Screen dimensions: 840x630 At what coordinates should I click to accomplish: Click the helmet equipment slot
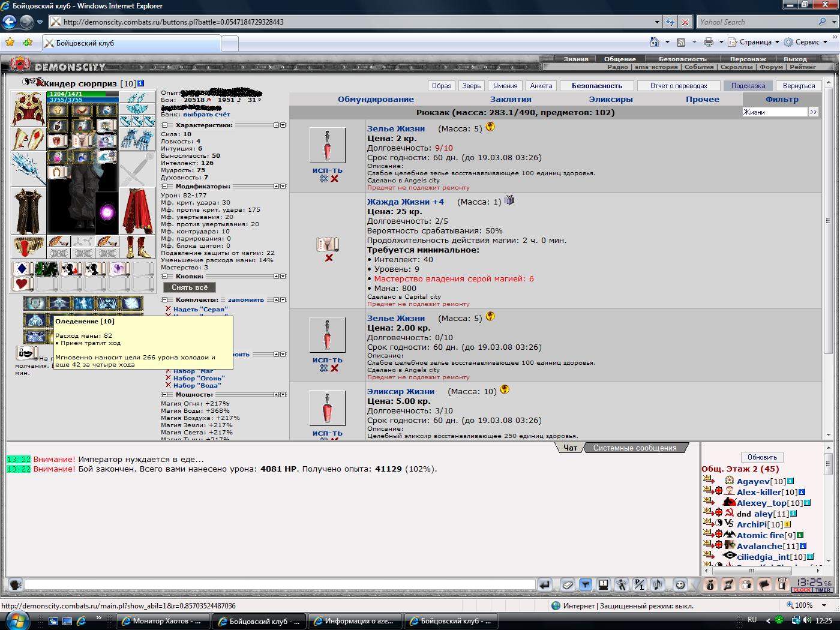28,109
